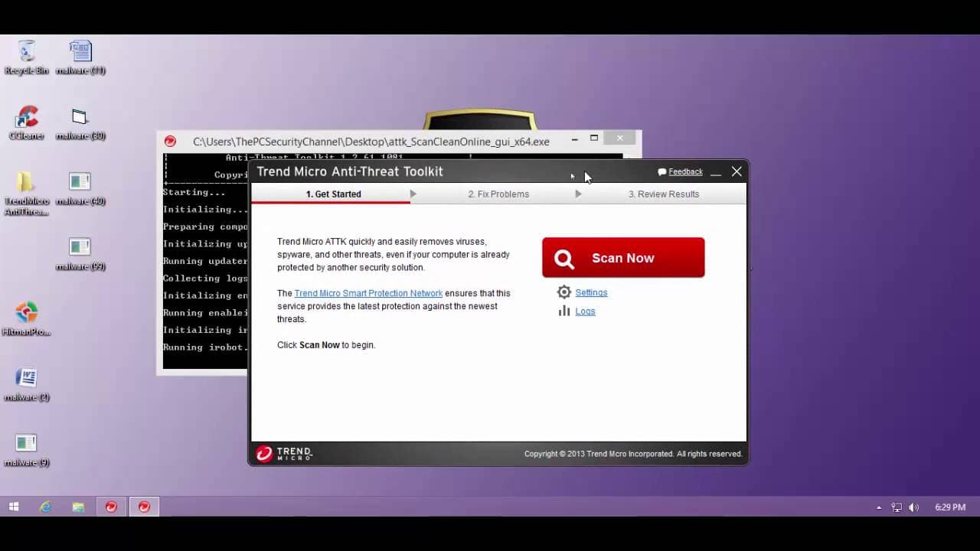Open File Explorer from the taskbar
This screenshot has width=980, height=551.
(x=78, y=507)
